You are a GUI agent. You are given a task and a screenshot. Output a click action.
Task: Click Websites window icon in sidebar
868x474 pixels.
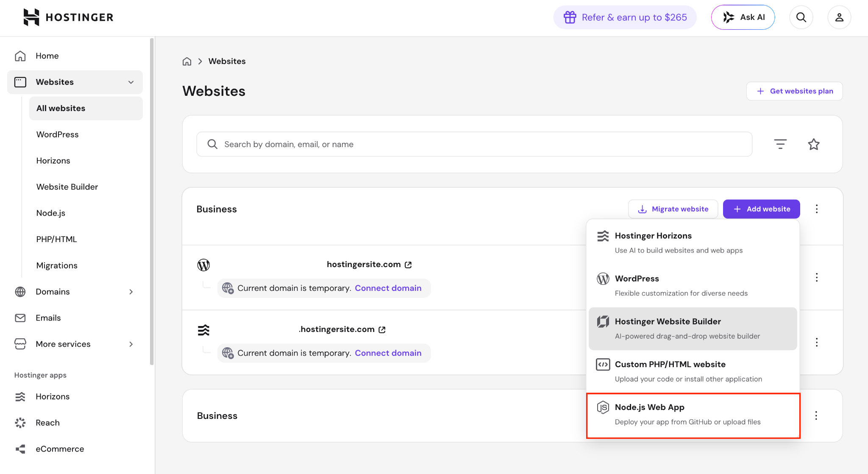20,82
